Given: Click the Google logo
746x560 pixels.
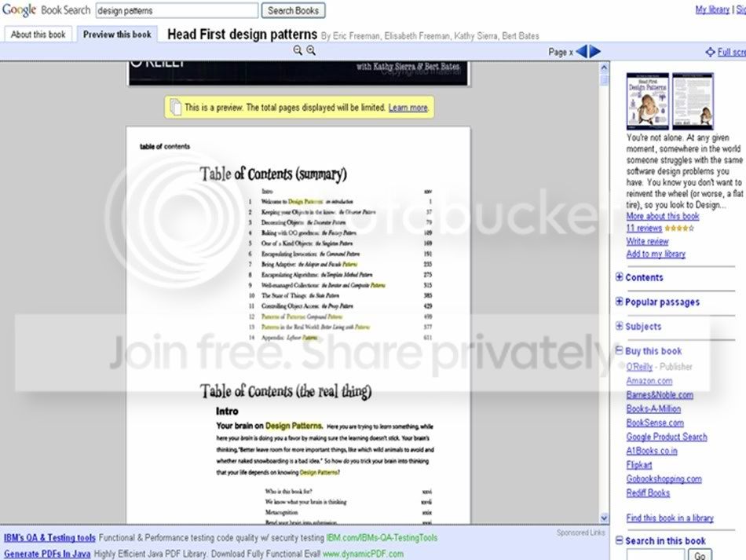Looking at the screenshot, I should (x=20, y=10).
